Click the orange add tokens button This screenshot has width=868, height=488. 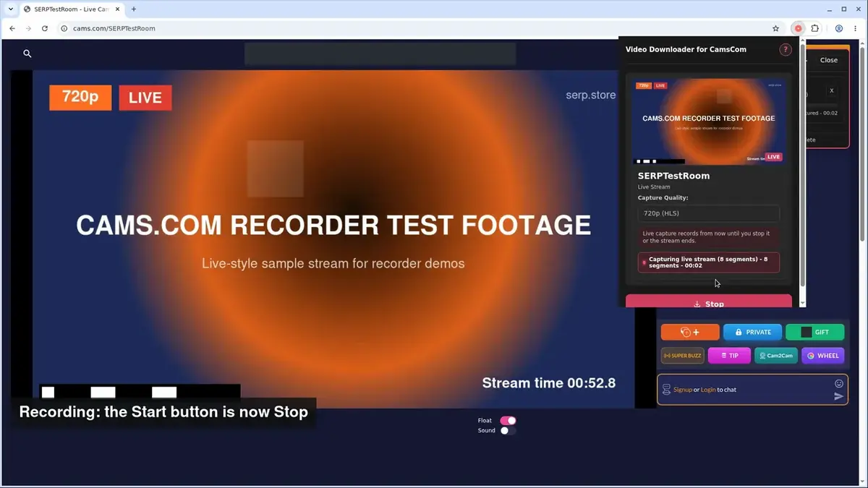[x=690, y=332]
